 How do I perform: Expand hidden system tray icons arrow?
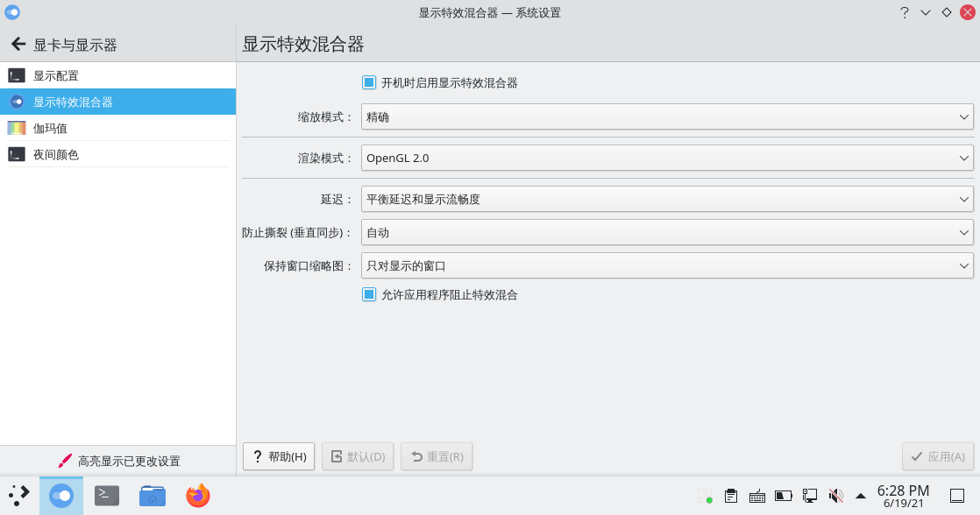click(x=860, y=496)
